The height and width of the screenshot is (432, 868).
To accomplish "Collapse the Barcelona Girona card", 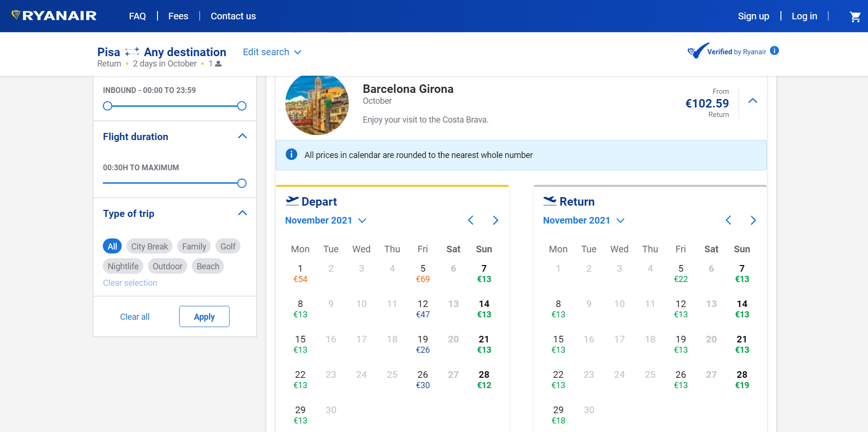I will (x=753, y=100).
